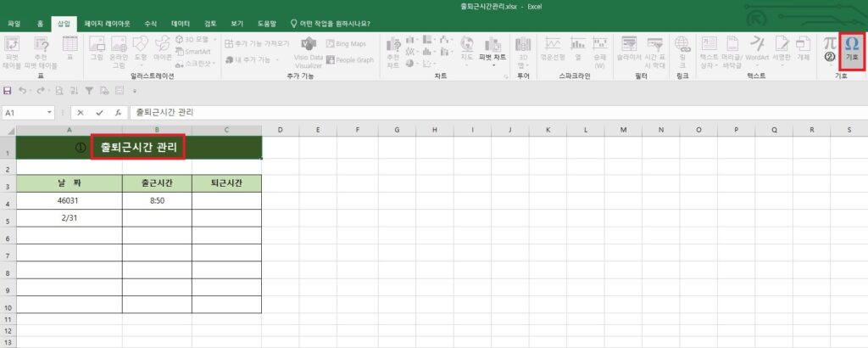Insert a Win/Loss sparkline (승패)
This screenshot has height=348, width=868.
point(599,52)
